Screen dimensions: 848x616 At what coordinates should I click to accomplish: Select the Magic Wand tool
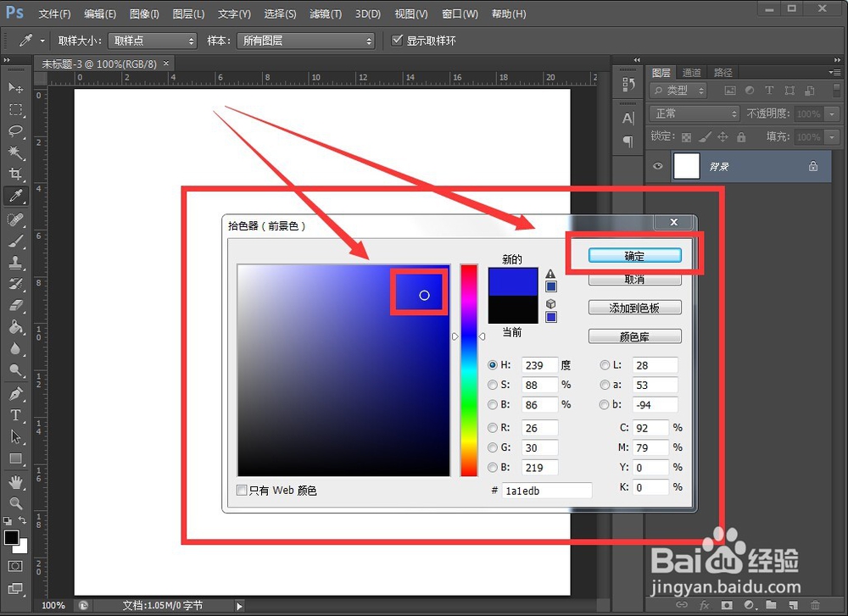point(15,153)
